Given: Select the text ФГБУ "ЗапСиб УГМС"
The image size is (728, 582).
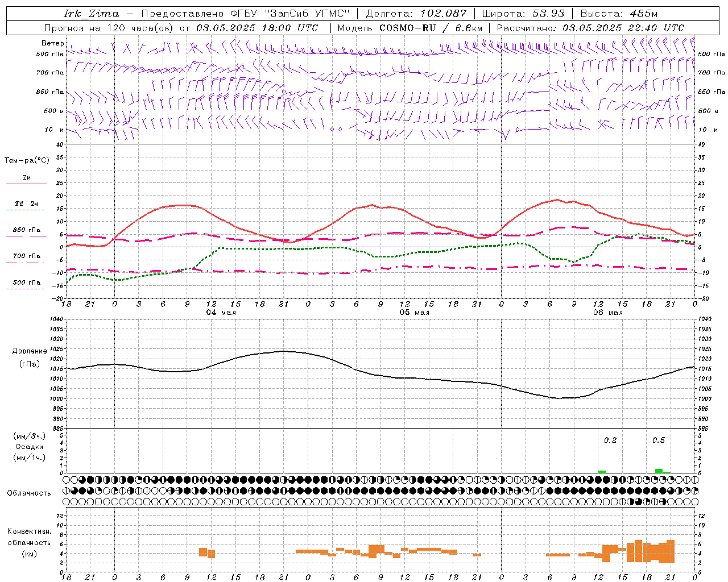Looking at the screenshot, I should [290, 14].
